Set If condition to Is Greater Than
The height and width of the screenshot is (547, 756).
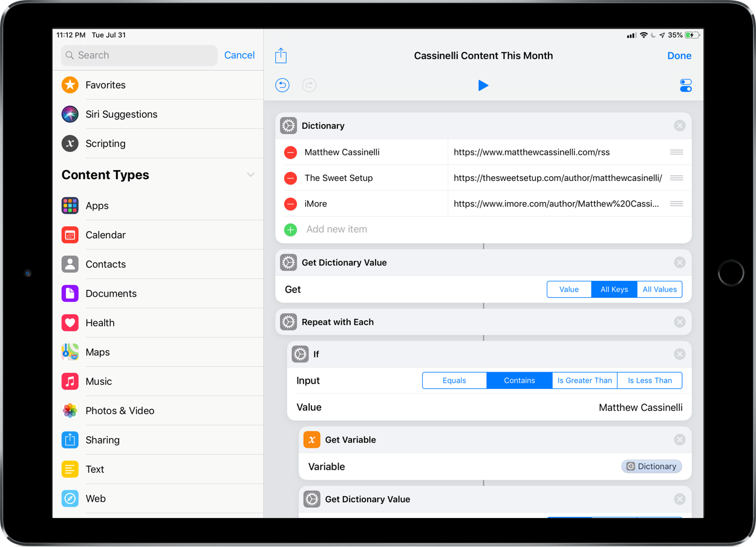pos(585,381)
